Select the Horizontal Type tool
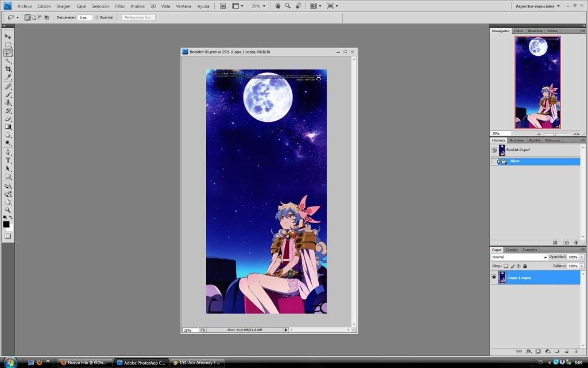 [x=8, y=160]
